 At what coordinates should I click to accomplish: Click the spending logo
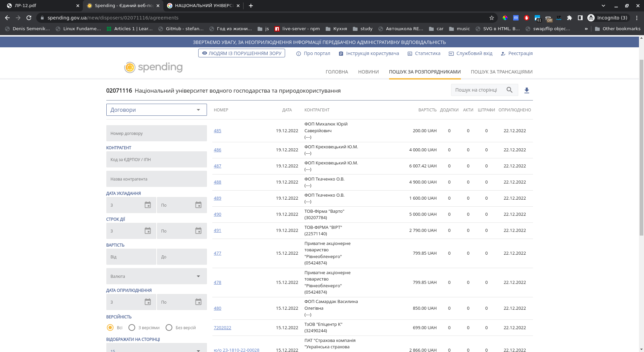154,67
